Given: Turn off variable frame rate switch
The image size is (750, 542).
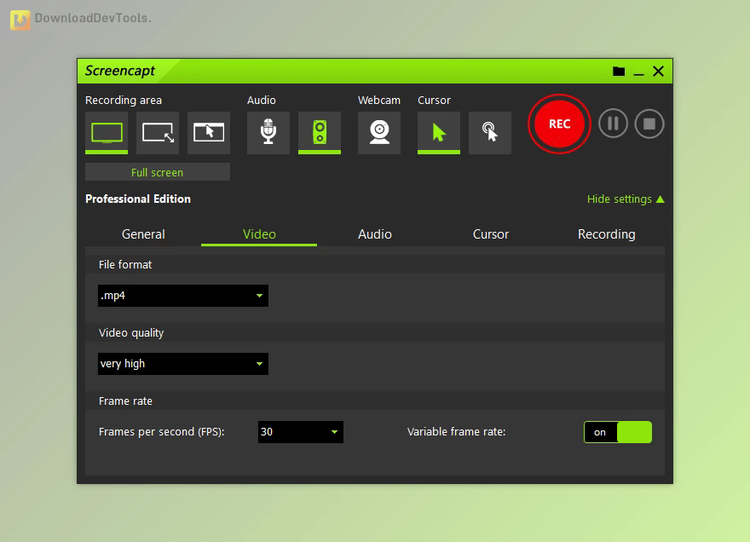Looking at the screenshot, I should pos(618,432).
